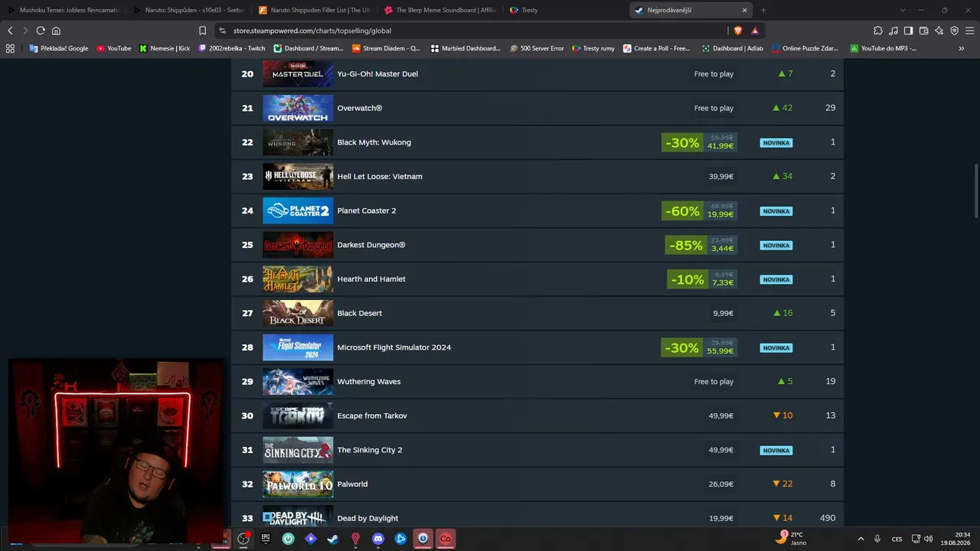Switch to the Blerp Meme Soundboard tab
Image resolution: width=980 pixels, height=551 pixels.
point(441,10)
